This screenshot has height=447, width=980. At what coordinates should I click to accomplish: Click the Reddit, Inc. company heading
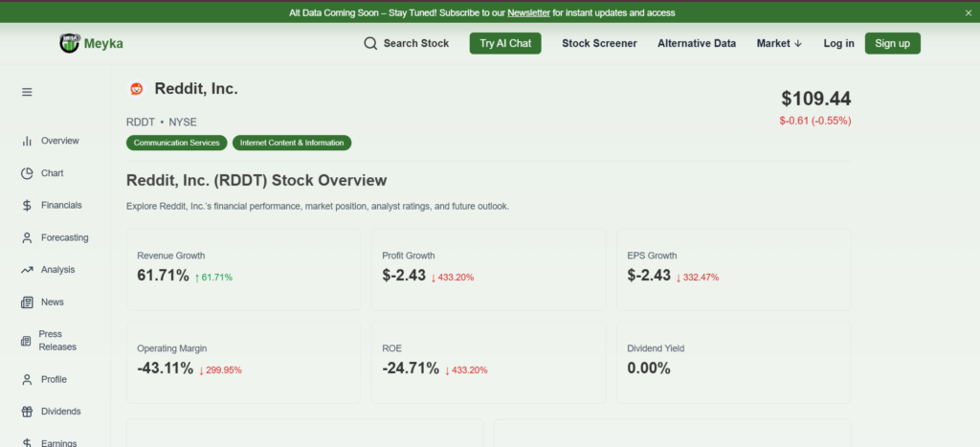point(196,89)
